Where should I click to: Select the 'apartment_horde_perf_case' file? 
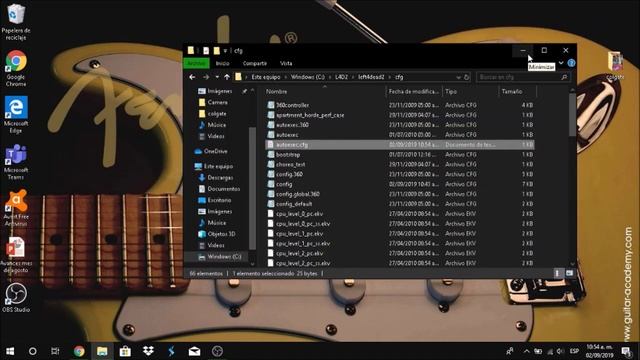pyautogui.click(x=400, y=115)
